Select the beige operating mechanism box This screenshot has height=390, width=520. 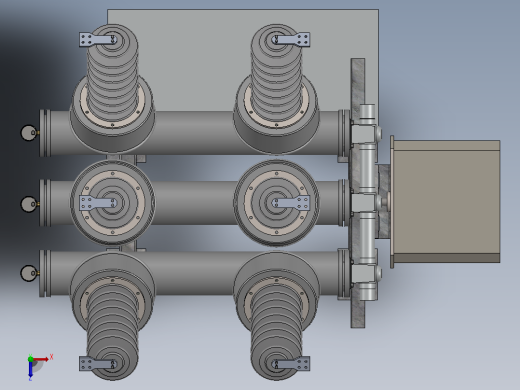(x=447, y=202)
